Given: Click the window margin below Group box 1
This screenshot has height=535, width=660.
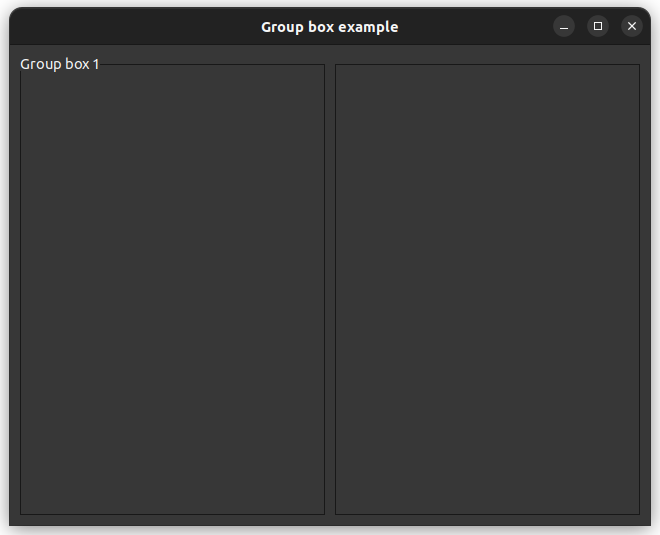Looking at the screenshot, I should click(172, 519).
